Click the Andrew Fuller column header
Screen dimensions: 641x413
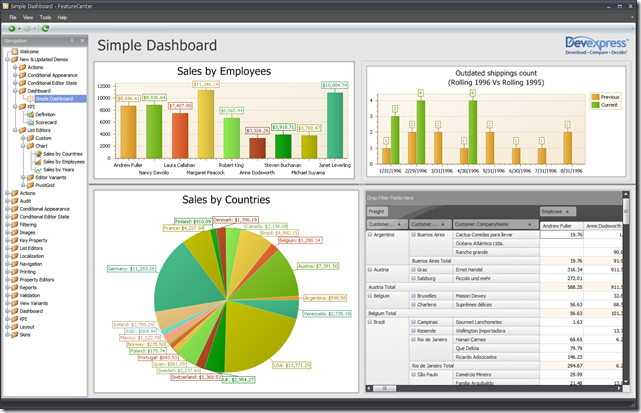[561, 226]
